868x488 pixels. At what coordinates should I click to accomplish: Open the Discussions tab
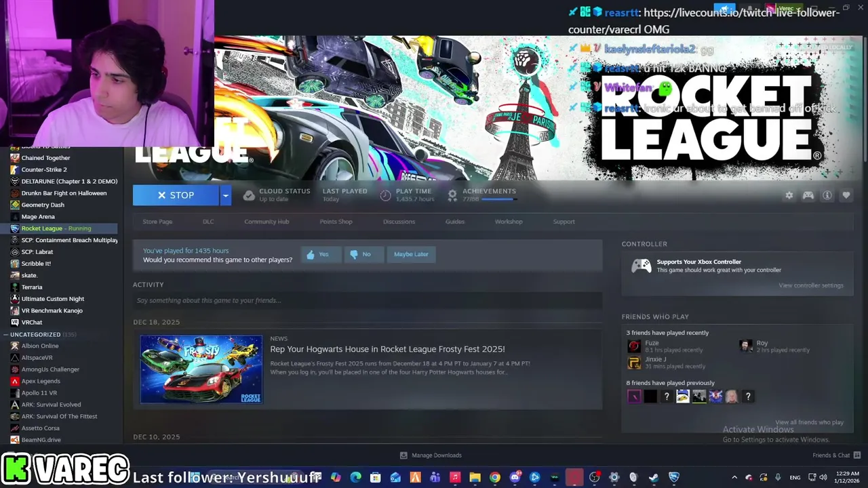(x=399, y=222)
